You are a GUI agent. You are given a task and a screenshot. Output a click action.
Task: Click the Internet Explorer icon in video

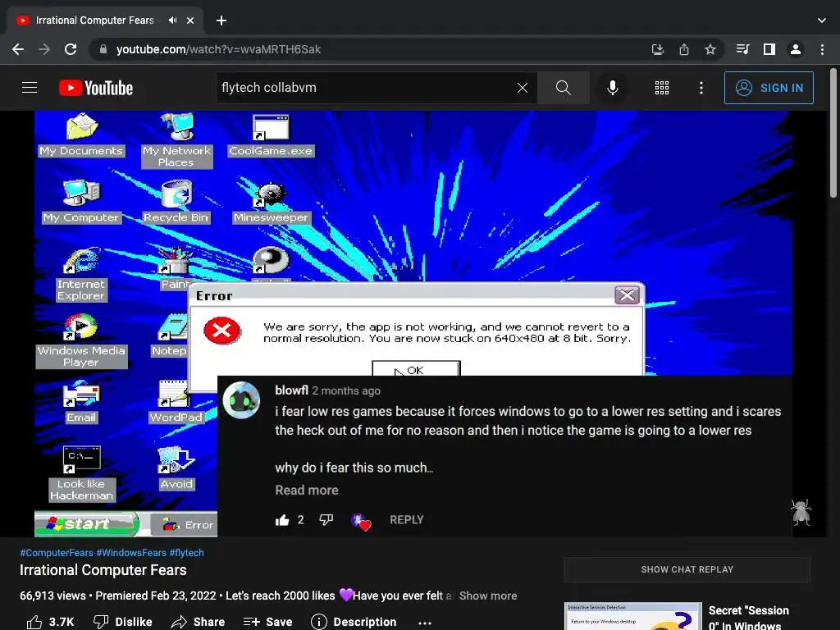tap(81, 274)
